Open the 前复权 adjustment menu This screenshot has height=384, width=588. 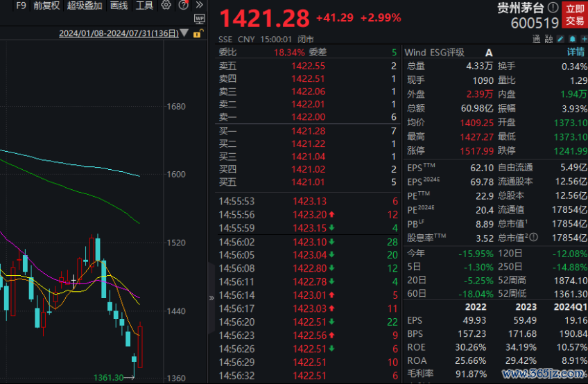pos(46,6)
